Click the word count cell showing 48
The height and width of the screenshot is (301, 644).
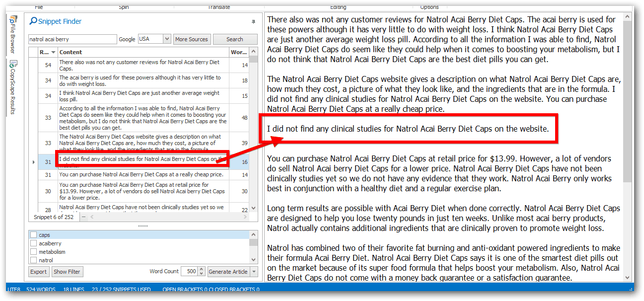point(239,118)
